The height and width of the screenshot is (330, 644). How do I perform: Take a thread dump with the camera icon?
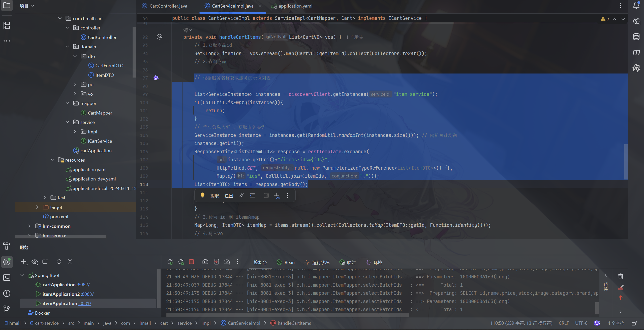click(205, 262)
